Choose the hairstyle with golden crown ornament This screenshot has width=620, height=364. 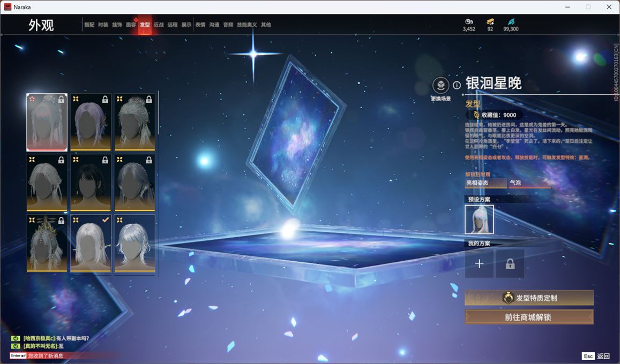pos(47,244)
